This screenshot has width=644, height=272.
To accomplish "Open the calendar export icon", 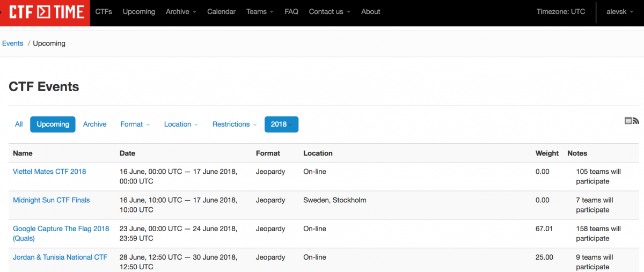I will [x=628, y=121].
